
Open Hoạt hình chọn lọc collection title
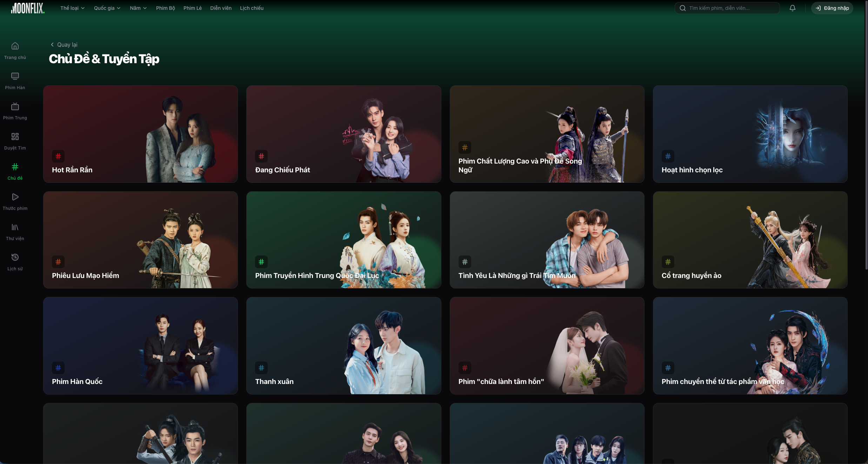692,170
